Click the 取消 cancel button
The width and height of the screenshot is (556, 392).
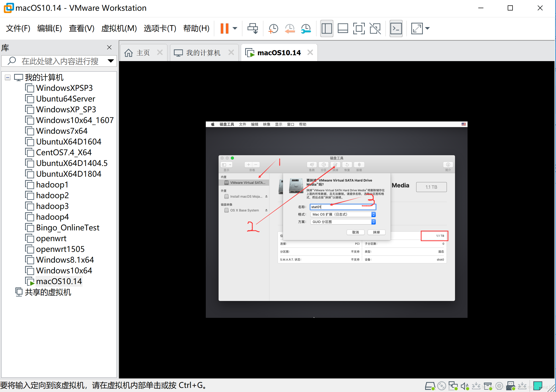(x=356, y=232)
